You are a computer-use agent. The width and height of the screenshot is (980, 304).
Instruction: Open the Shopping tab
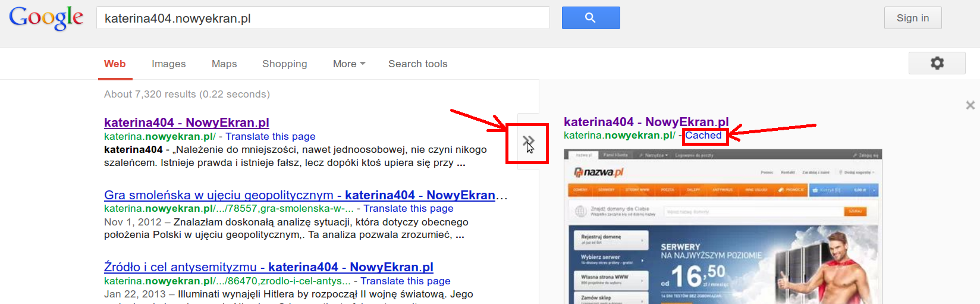click(284, 64)
